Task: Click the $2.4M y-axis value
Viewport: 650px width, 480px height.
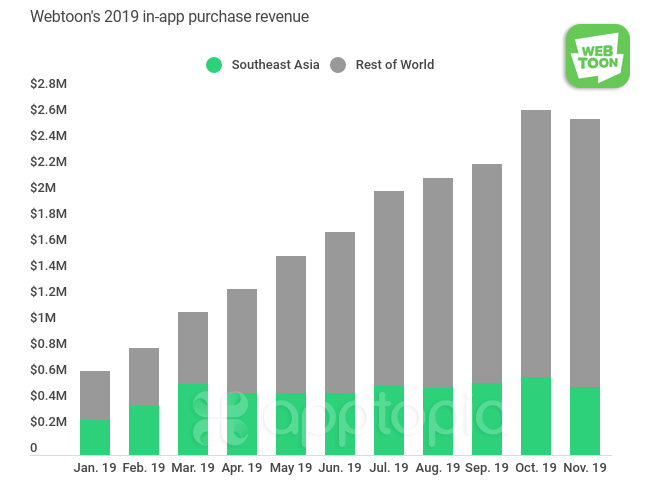Action: (x=49, y=136)
